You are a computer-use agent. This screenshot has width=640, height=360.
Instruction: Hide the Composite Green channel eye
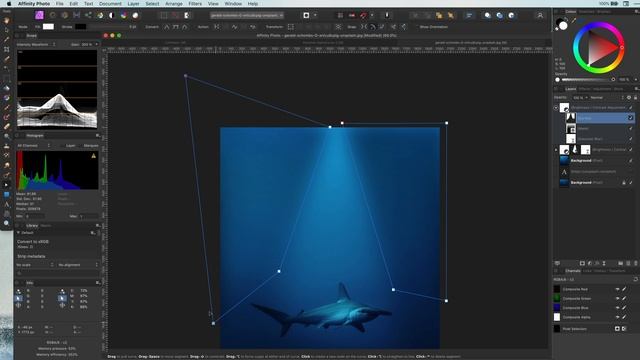tap(618, 298)
